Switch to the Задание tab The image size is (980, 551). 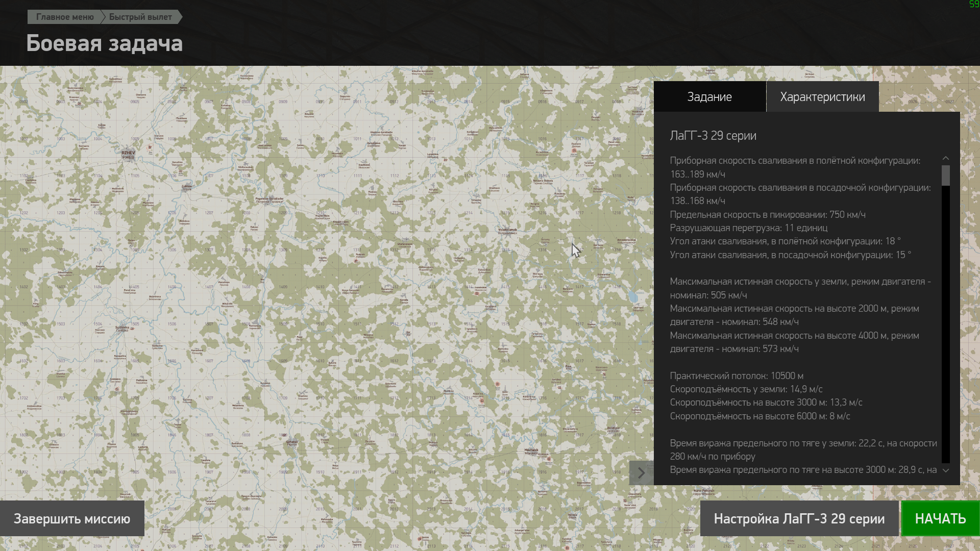709,97
